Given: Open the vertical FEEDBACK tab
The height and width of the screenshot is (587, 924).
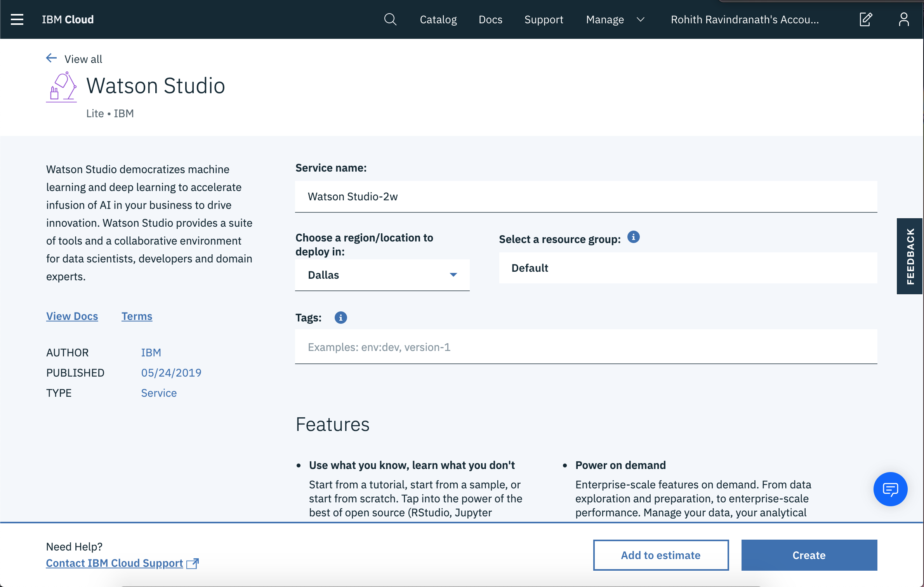Looking at the screenshot, I should coord(910,256).
